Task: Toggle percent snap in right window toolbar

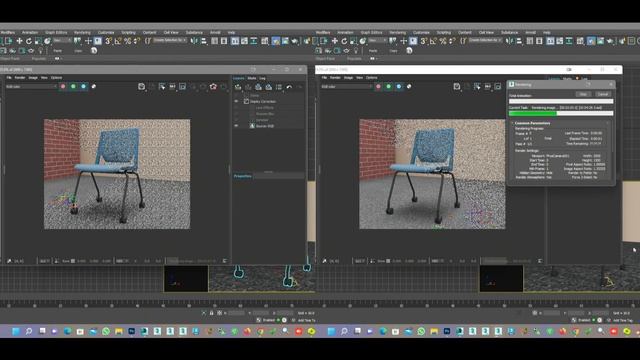Action: [x=443, y=41]
